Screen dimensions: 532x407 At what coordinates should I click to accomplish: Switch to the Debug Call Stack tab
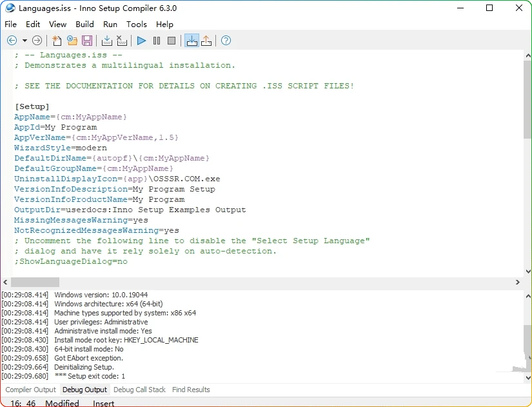click(139, 390)
